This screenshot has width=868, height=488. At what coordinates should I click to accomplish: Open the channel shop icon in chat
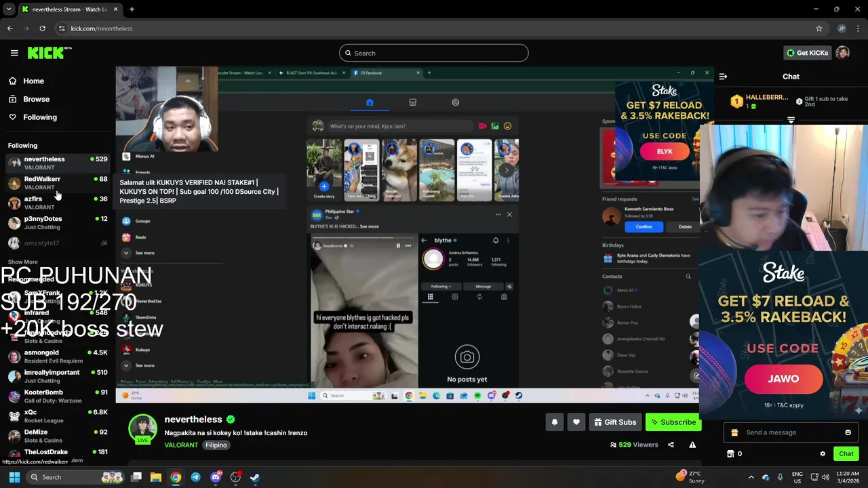(730, 454)
